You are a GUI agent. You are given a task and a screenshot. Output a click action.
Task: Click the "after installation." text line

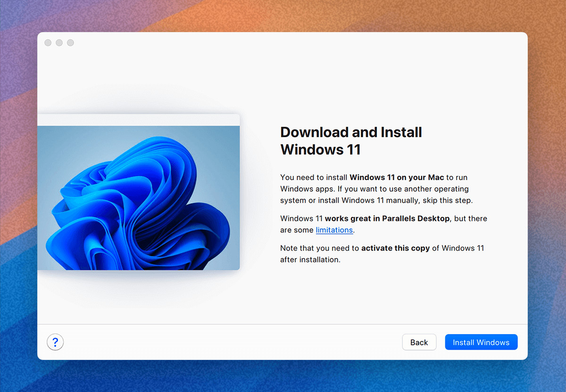coord(310,260)
